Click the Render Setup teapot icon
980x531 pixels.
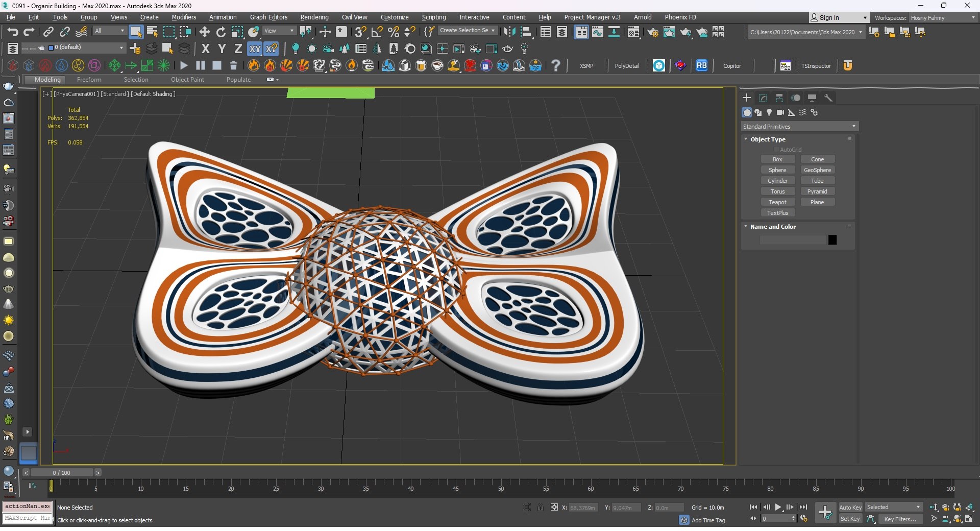point(653,32)
